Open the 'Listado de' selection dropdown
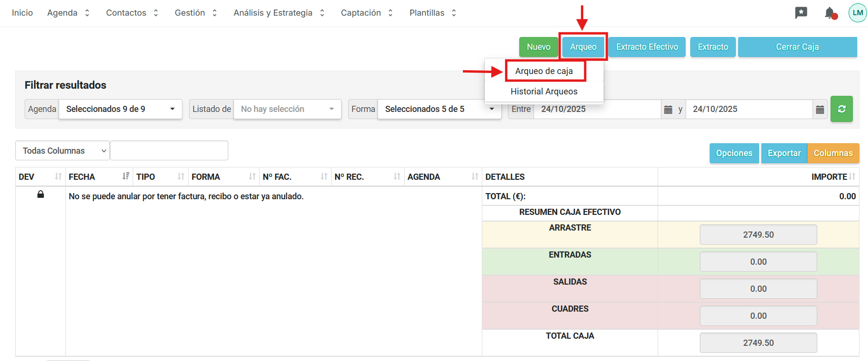 pyautogui.click(x=287, y=109)
